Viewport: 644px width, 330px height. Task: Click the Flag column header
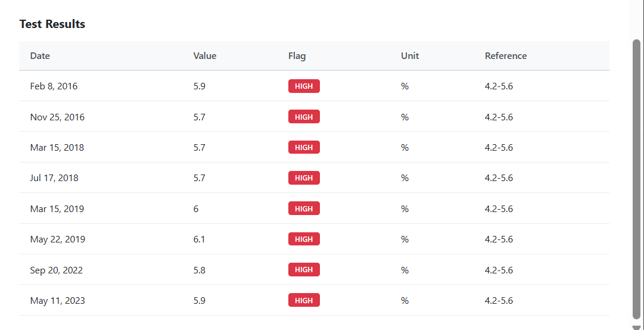297,56
